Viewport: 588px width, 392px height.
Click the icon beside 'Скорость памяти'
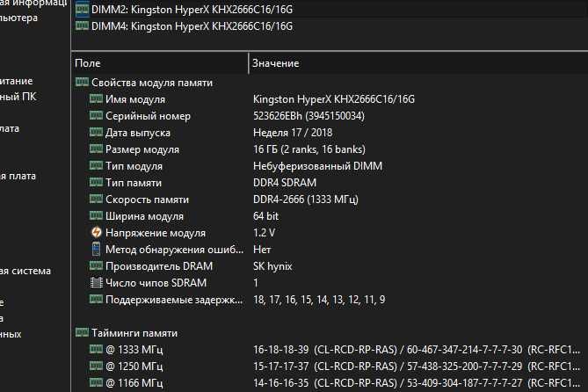[96, 199]
